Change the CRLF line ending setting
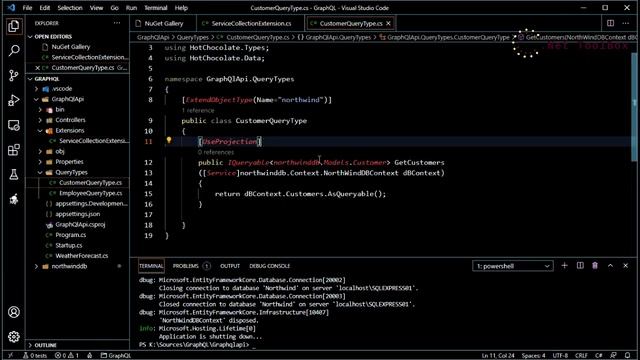 click(581, 356)
